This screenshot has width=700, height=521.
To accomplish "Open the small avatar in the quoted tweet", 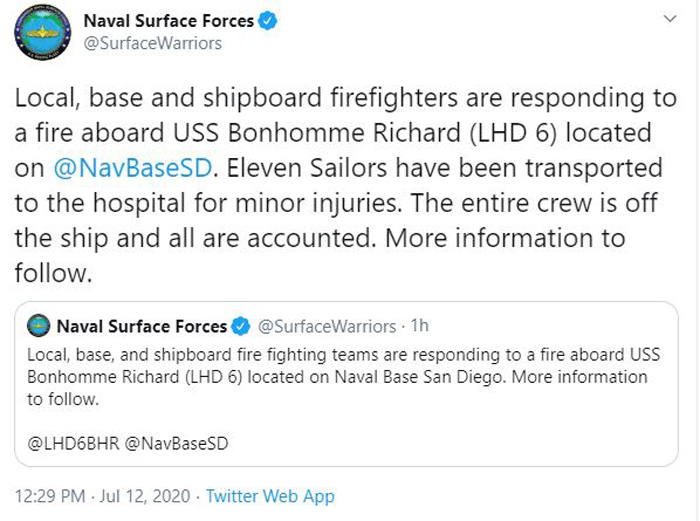I will 38,325.
